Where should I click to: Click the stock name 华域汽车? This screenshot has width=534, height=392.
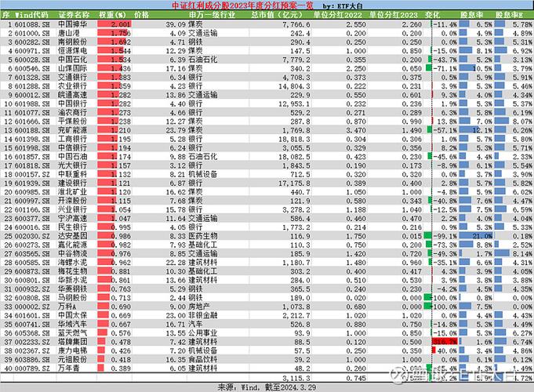click(73, 325)
